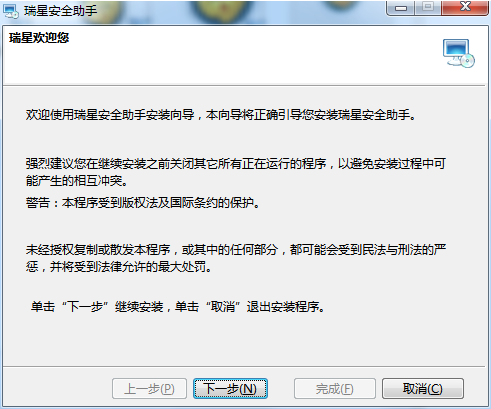Click the paragraph starting 未经授权复制
491x409 pixels.
pos(236,258)
